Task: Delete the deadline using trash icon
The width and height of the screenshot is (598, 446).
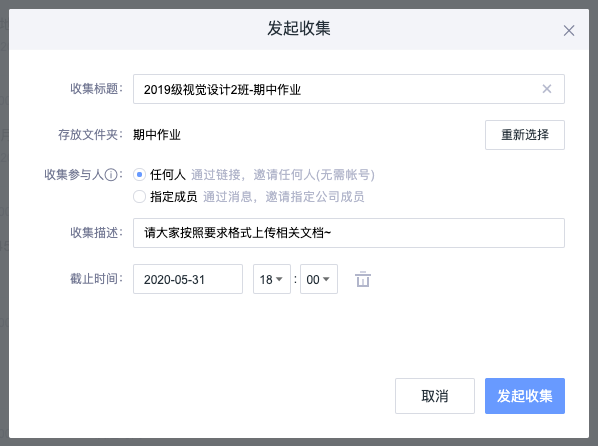Action: [x=363, y=279]
